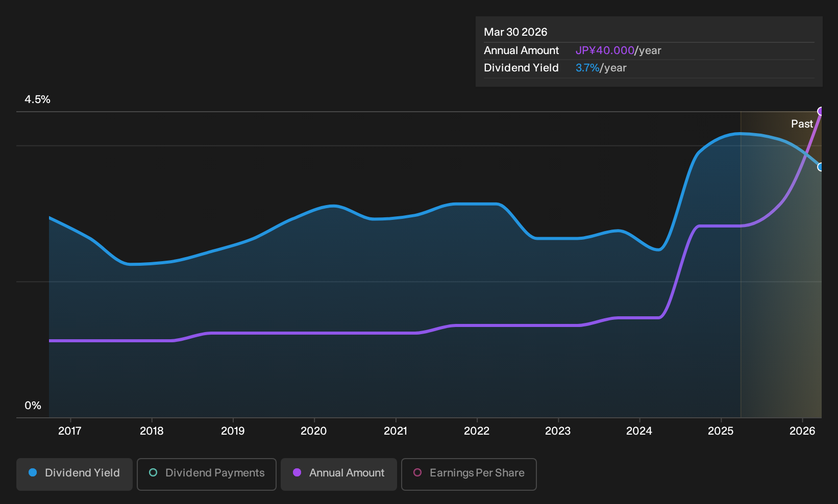Click the 2020 x-axis label

[314, 431]
